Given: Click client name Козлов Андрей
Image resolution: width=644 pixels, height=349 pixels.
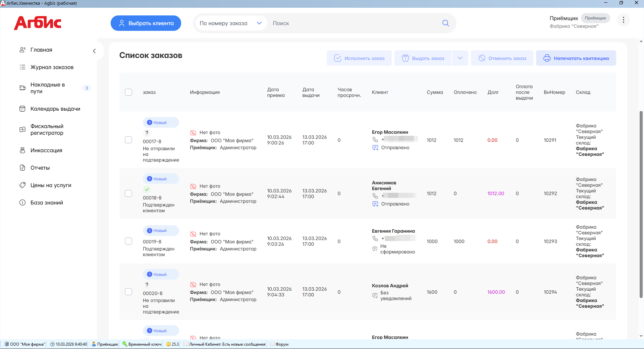Looking at the screenshot, I should (390, 286).
